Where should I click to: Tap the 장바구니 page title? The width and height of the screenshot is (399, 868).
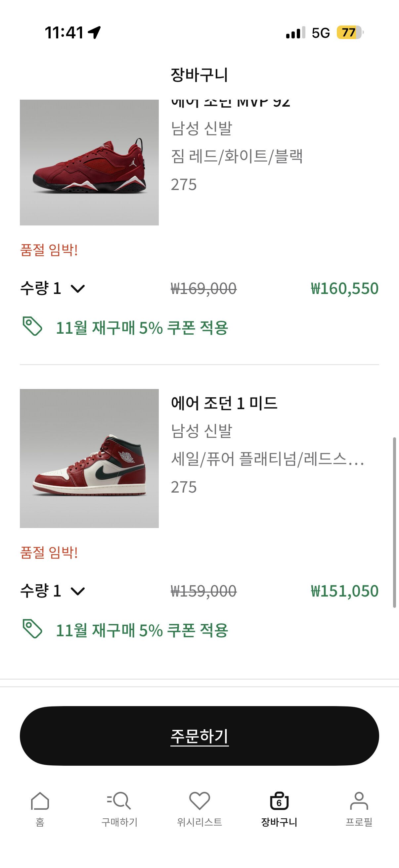click(x=199, y=75)
